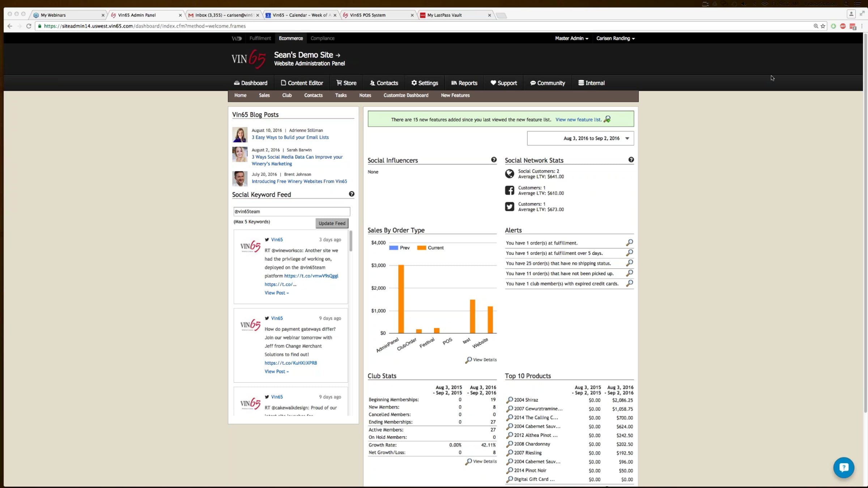Open 3 Easy Ways to Build Email Lists
868x488 pixels.
point(290,137)
